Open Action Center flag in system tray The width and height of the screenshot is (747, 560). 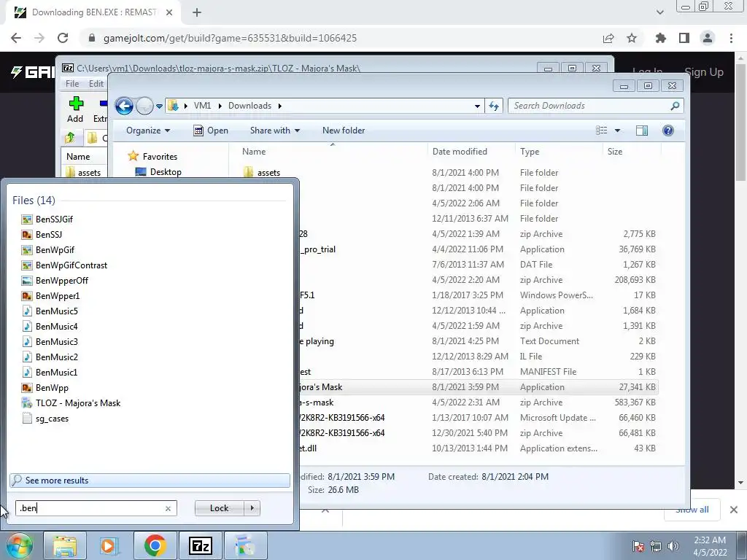[x=638, y=546]
